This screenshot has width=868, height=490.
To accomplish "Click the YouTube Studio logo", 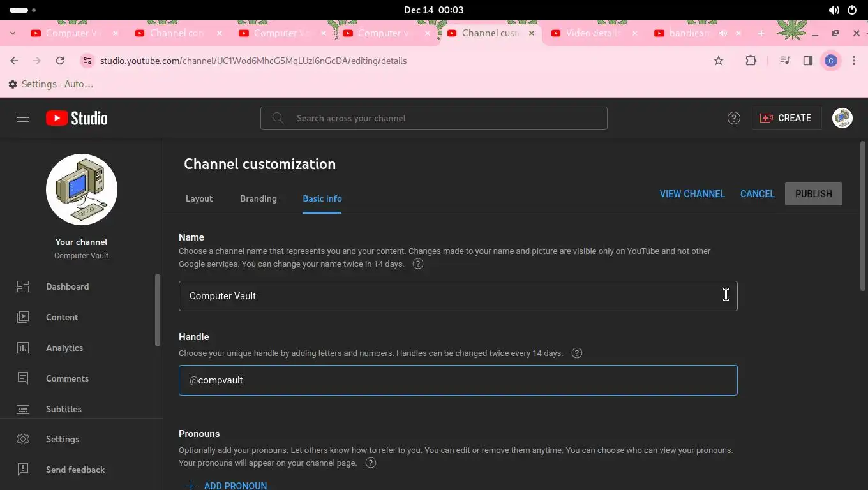I will 77,118.
